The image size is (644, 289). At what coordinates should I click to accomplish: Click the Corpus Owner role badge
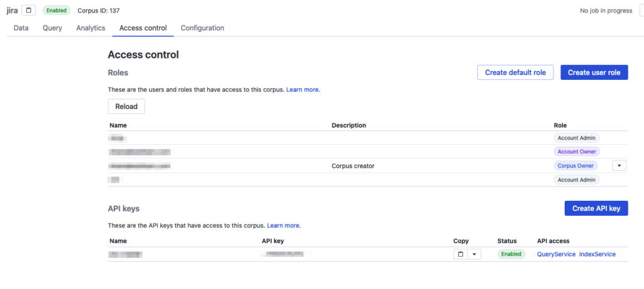coord(575,166)
